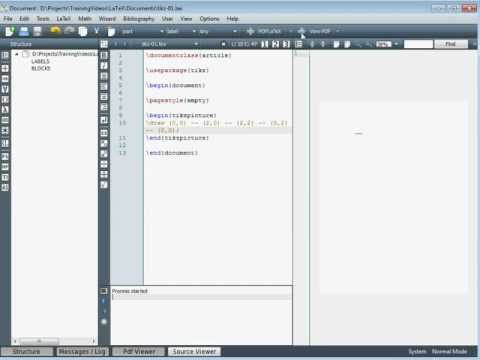Click the PDF search text field

coord(418,44)
